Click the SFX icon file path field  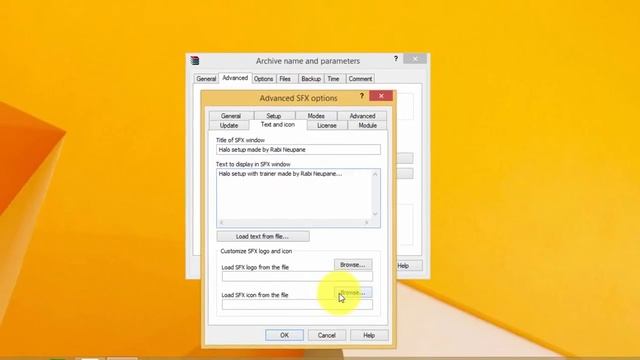[297, 304]
